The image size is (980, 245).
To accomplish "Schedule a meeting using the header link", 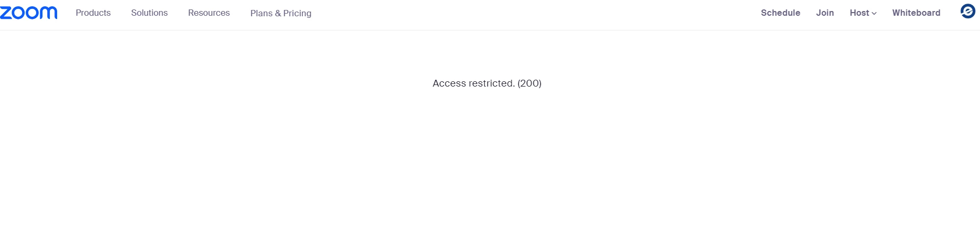I will pos(780,13).
